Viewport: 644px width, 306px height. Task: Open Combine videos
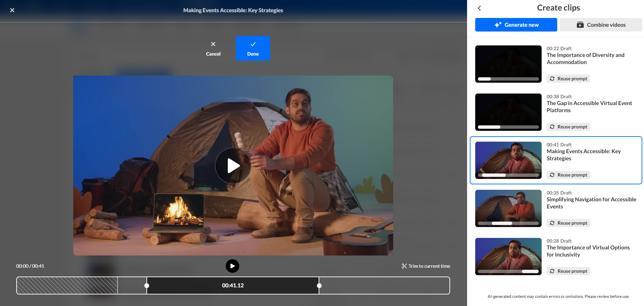click(601, 25)
